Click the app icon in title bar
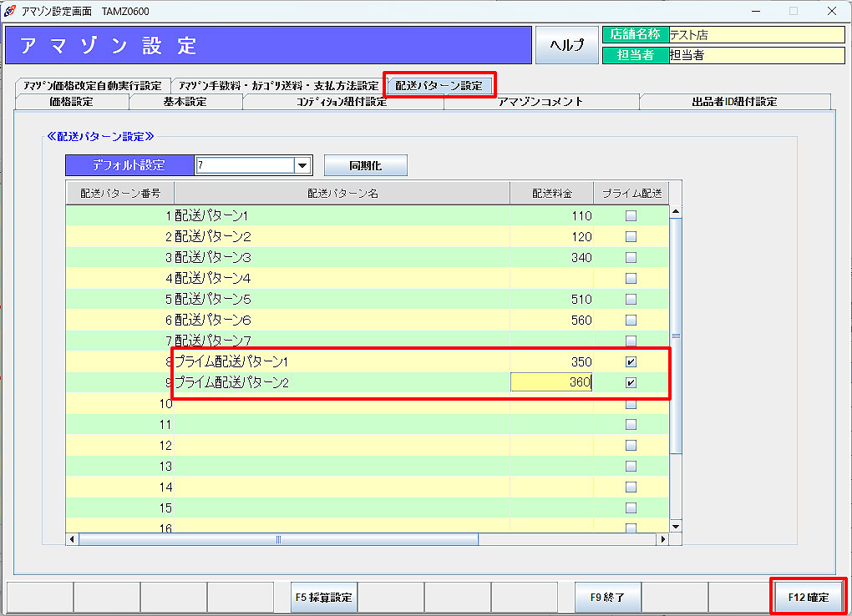Viewport: 852px width, 616px height. [x=10, y=11]
